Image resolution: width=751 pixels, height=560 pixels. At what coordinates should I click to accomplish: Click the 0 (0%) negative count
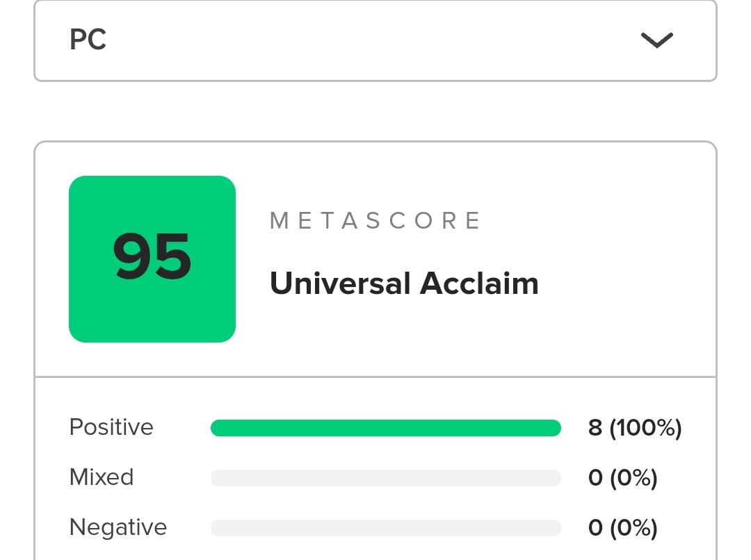622,528
